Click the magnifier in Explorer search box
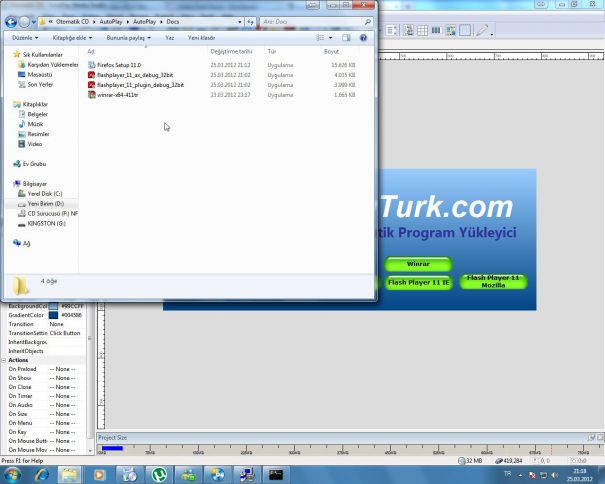This screenshot has width=605, height=484. point(368,22)
